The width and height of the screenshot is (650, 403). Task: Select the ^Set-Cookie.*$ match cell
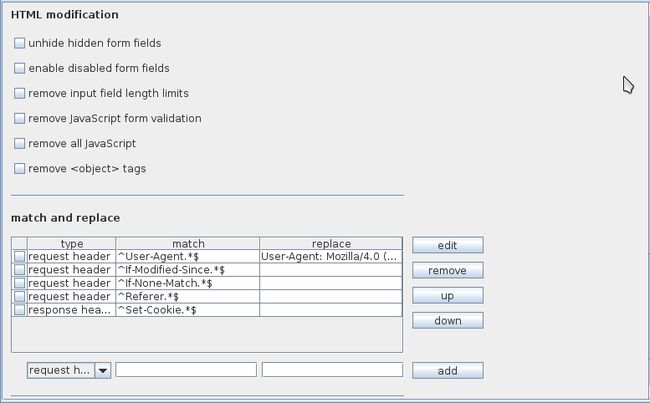pyautogui.click(x=188, y=310)
